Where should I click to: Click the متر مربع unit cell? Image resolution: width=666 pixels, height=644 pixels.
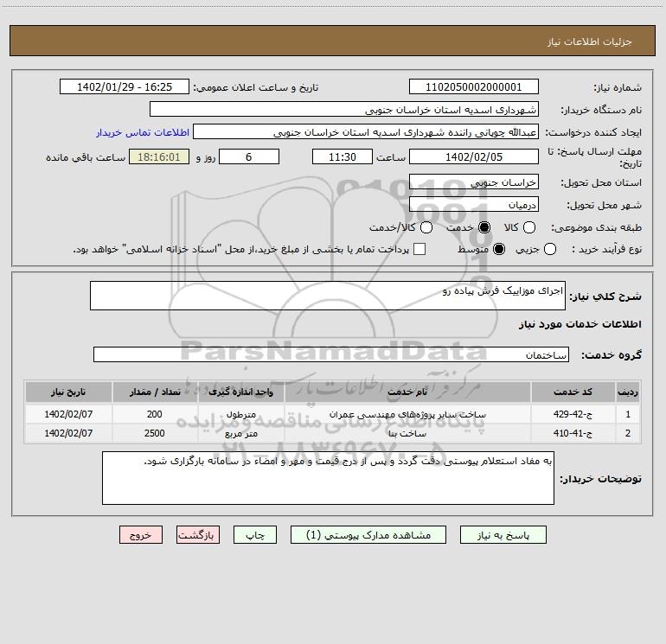coord(240,433)
